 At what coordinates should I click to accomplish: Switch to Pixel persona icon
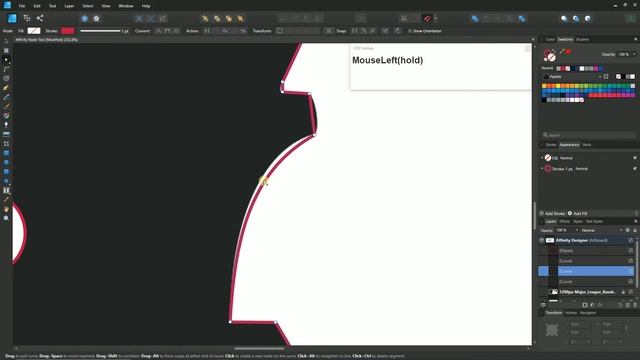coord(27,18)
